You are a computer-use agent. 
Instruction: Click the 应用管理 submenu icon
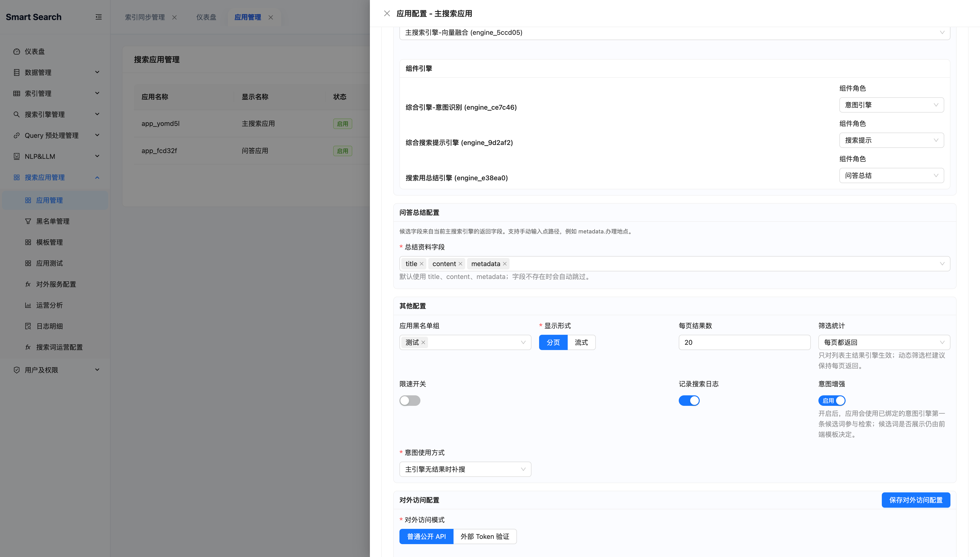pyautogui.click(x=28, y=201)
